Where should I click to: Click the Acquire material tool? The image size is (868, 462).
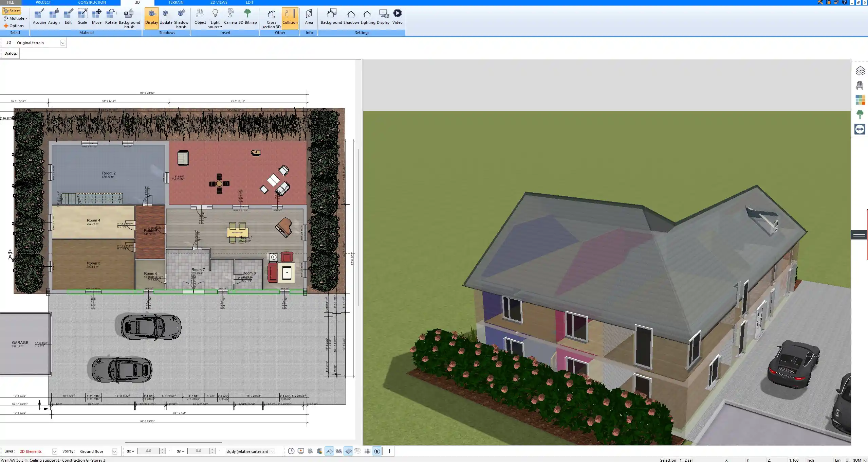coord(39,17)
